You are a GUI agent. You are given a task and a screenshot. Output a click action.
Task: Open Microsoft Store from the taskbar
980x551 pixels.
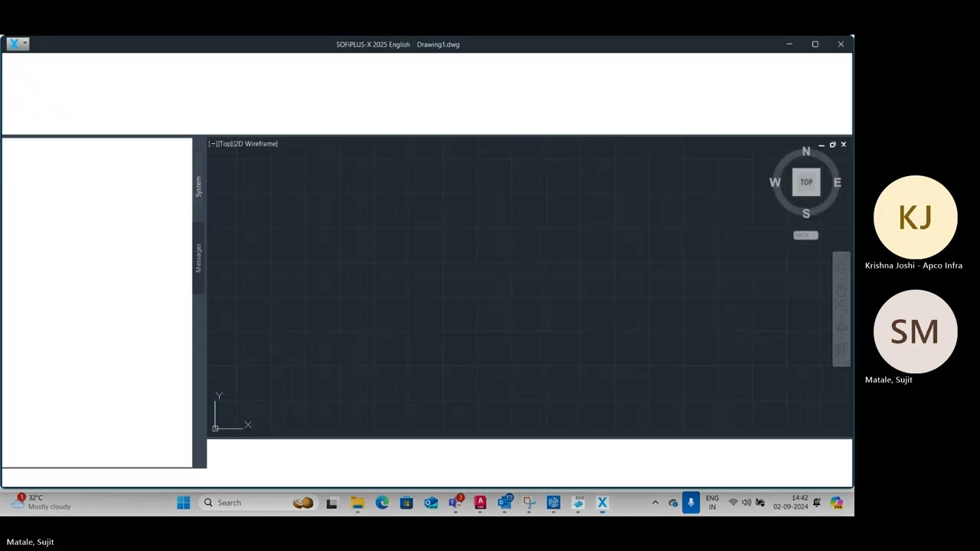pos(407,503)
